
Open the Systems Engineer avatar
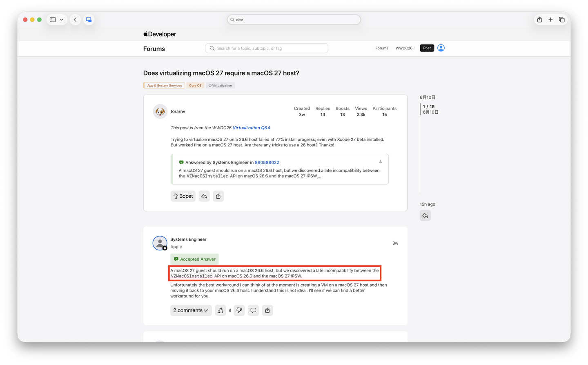click(160, 243)
